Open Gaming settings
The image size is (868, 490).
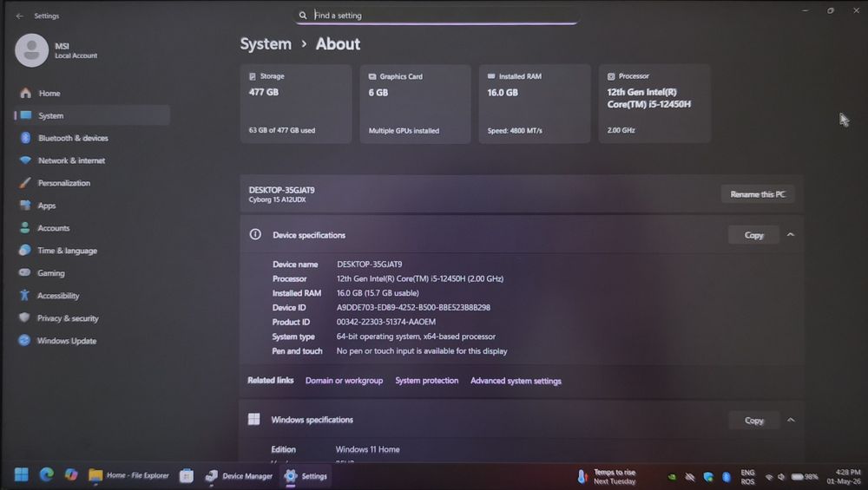click(92, 272)
